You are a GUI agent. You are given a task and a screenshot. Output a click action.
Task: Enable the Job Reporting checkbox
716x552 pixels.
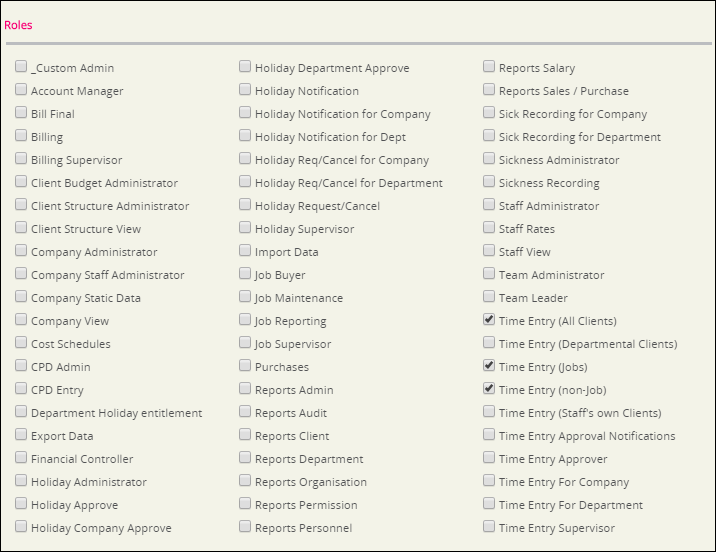tap(245, 321)
